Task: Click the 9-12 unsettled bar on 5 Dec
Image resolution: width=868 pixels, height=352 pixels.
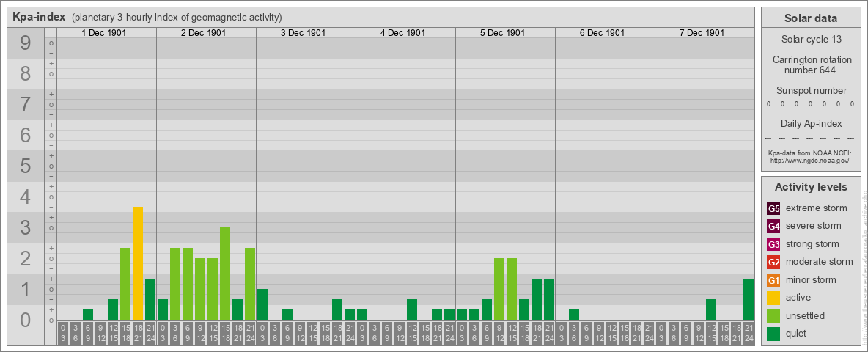Action: pos(499,290)
